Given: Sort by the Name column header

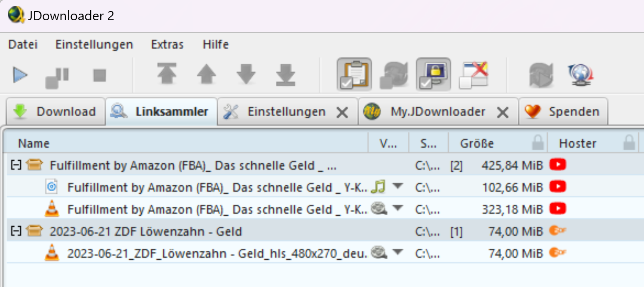Looking at the screenshot, I should [186, 143].
